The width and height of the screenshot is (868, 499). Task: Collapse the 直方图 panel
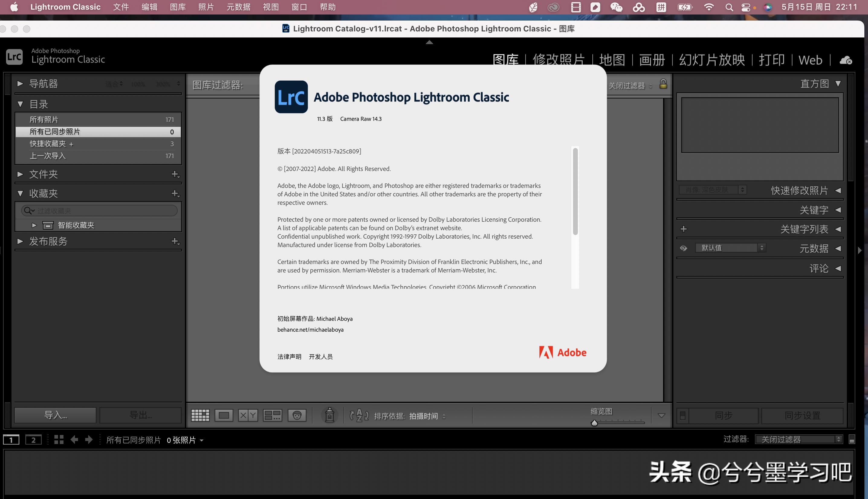(x=838, y=84)
